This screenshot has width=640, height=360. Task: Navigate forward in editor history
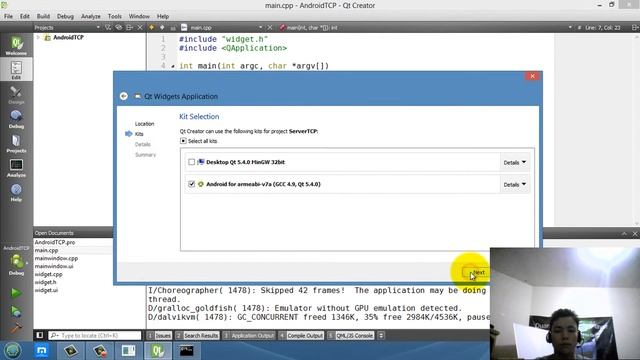(162, 27)
